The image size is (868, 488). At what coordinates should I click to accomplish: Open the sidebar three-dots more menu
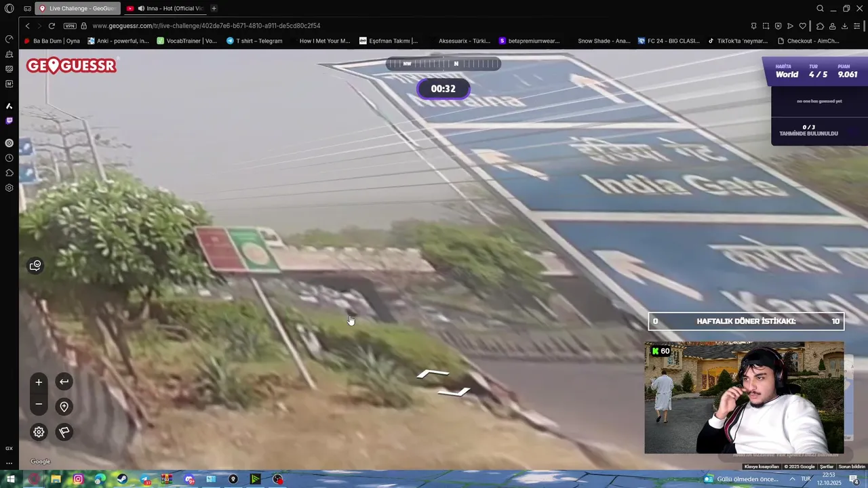click(x=9, y=464)
